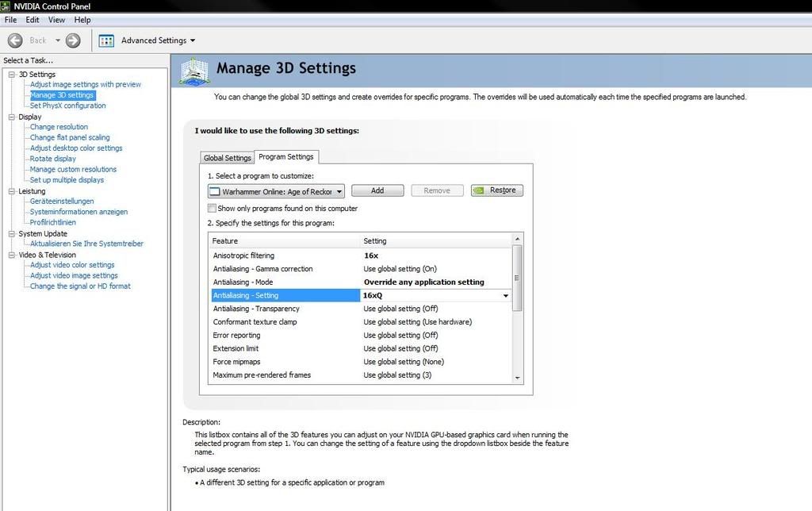Open Adjust video image settings
812x511 pixels.
[x=74, y=275]
